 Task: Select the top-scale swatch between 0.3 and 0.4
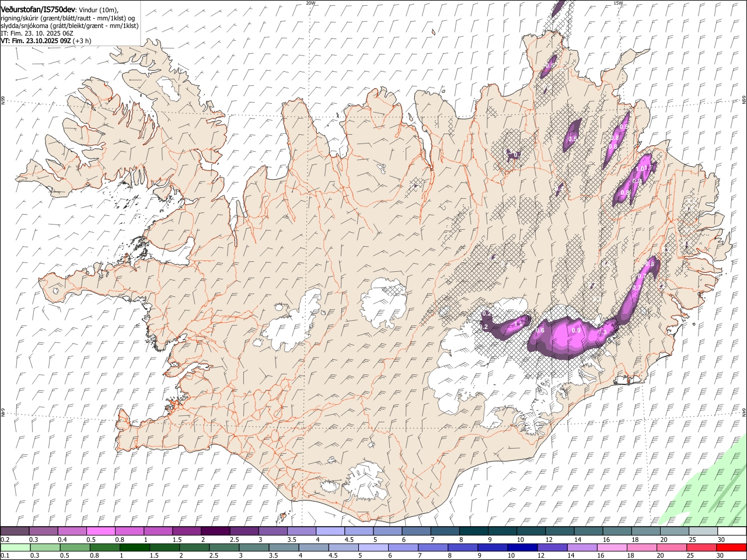point(44,531)
